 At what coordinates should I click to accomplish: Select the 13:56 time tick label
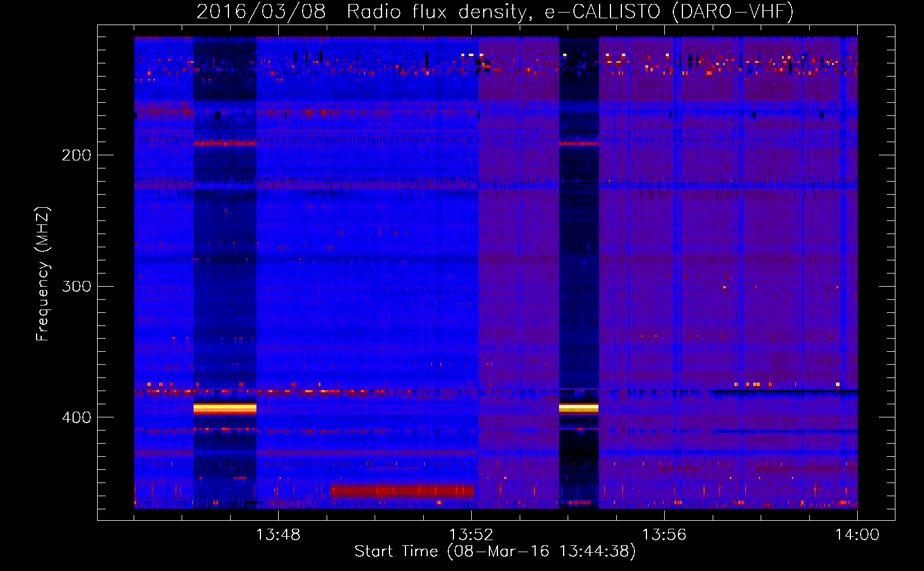click(664, 534)
